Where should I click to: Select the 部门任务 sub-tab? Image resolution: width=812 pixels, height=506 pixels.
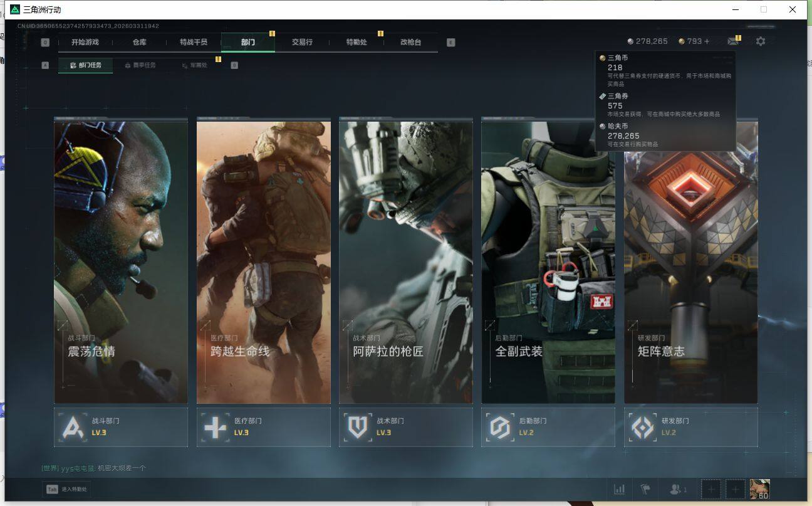86,65
